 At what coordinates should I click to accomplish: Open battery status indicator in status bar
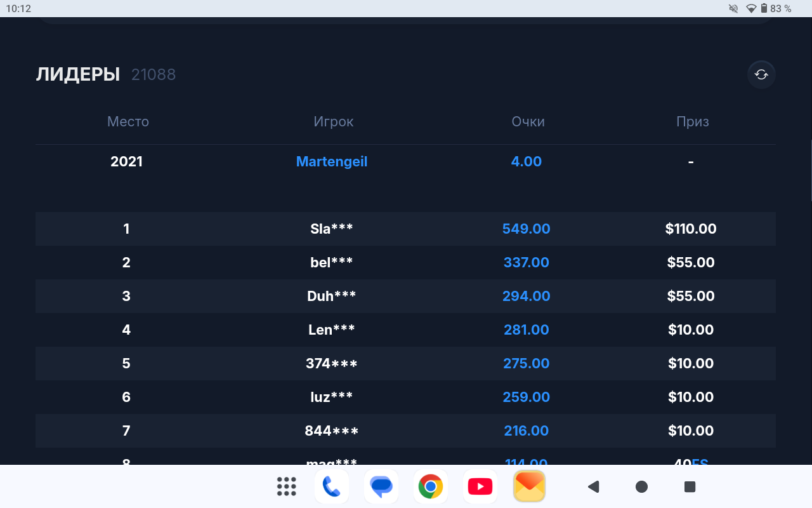coord(764,8)
